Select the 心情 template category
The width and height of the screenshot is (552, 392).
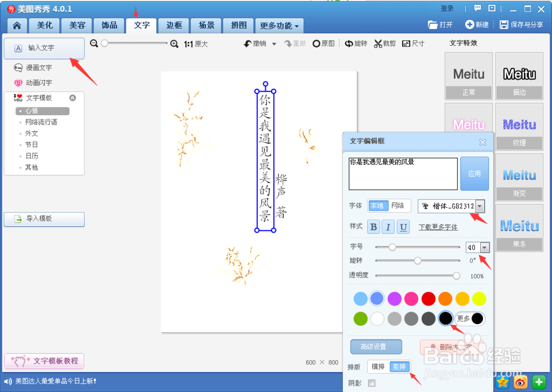43,111
